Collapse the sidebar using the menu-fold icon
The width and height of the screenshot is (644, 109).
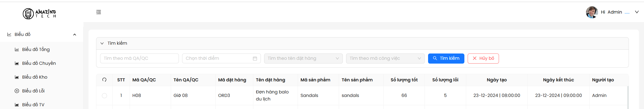pyautogui.click(x=99, y=12)
